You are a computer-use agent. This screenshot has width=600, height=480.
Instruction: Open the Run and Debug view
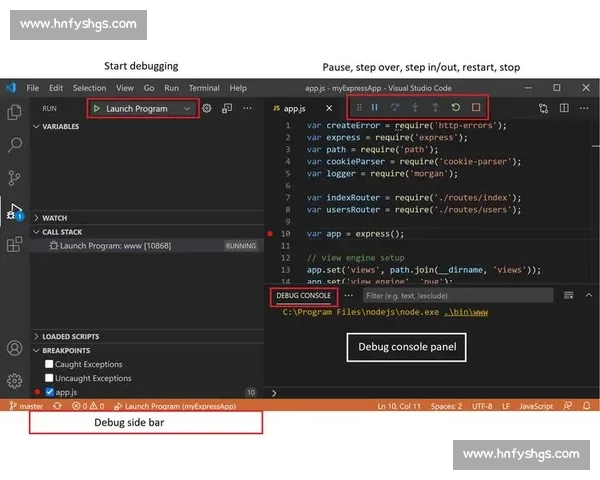point(15,212)
